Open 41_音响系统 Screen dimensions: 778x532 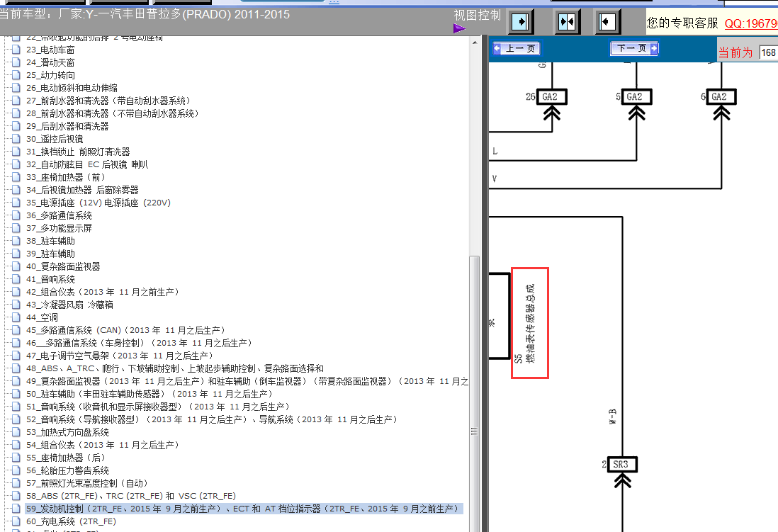click(x=50, y=279)
